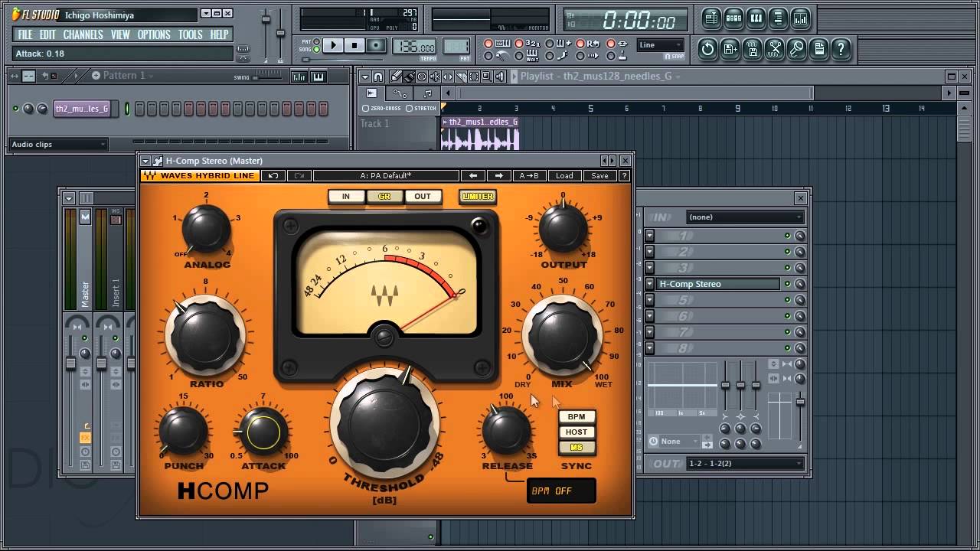Select the slip tool in Playlist
Image resolution: width=980 pixels, height=551 pixels.
[x=448, y=77]
